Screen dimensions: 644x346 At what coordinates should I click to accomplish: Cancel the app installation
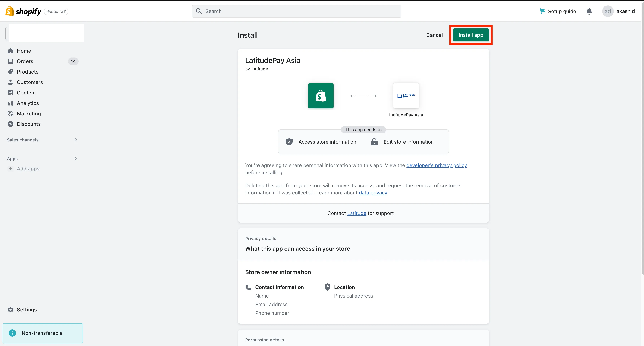pyautogui.click(x=435, y=35)
